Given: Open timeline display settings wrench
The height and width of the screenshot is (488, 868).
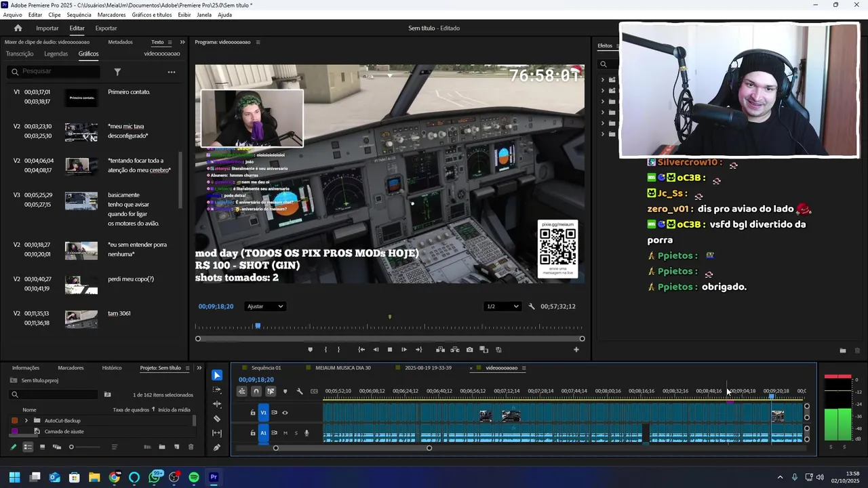Looking at the screenshot, I should click(x=299, y=391).
